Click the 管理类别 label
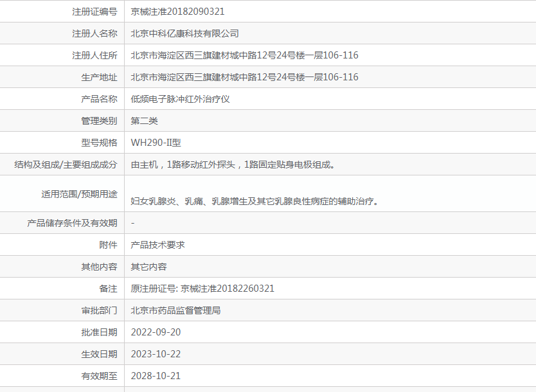Screen dimensions: 536x392 pyautogui.click(x=99, y=121)
